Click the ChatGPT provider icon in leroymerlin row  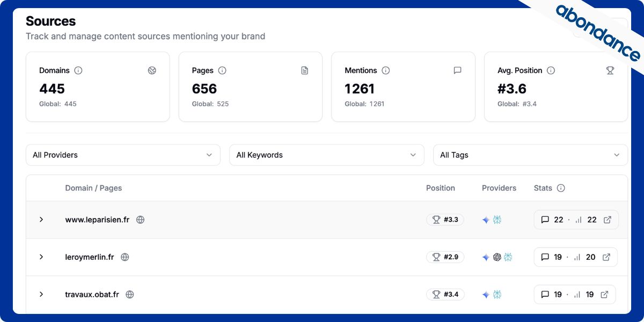(497, 257)
